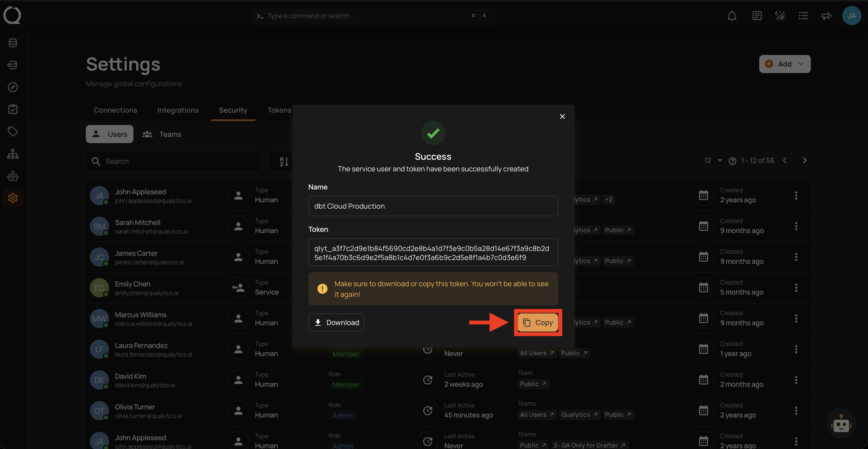Viewport: 868px width, 449px height.
Task: Go to the previous page of users
Action: point(785,161)
